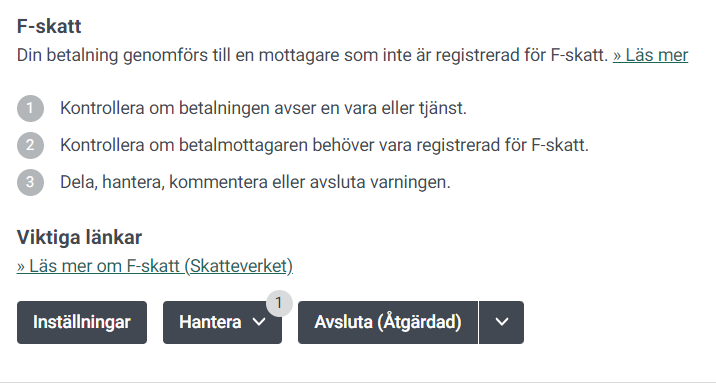Viewport: 716px width, 385px height.
Task: Click the text about betalmottagaren and F-skatt registration
Action: click(324, 145)
